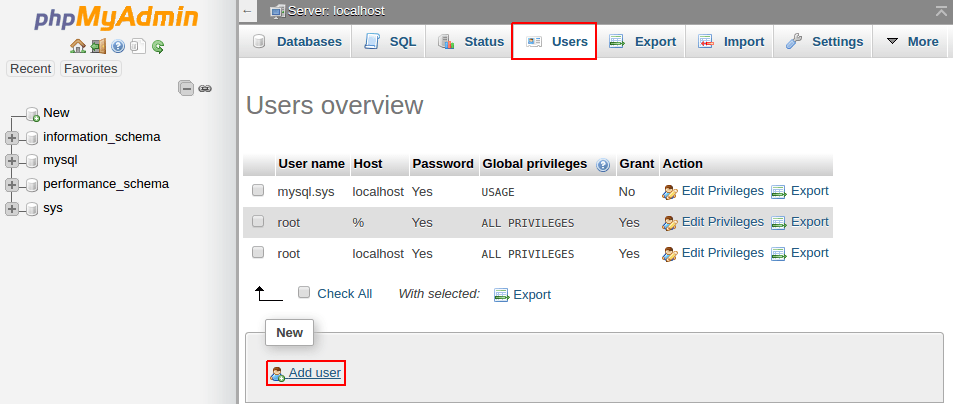This screenshot has width=953, height=404.
Task: Open the More dropdown menu
Action: (911, 42)
